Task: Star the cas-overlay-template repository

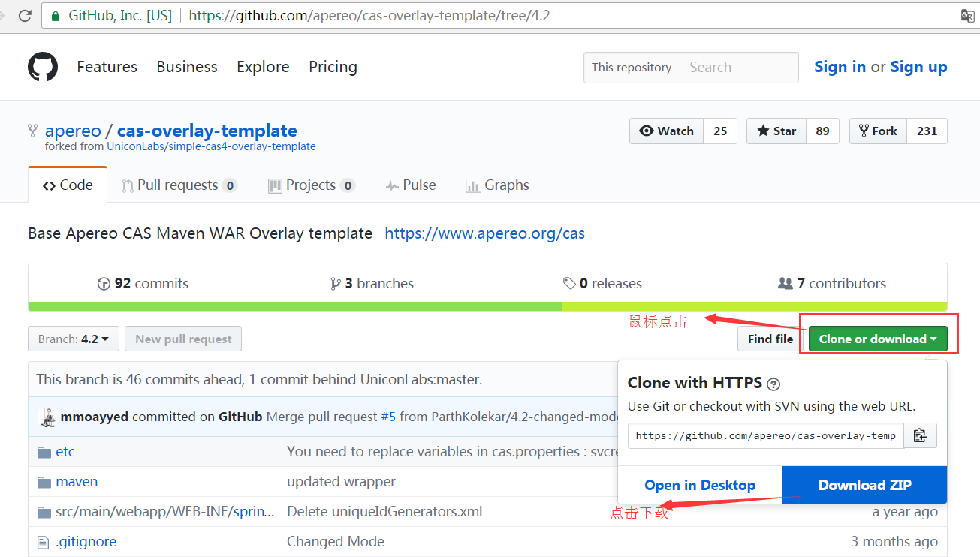Action: tap(776, 131)
